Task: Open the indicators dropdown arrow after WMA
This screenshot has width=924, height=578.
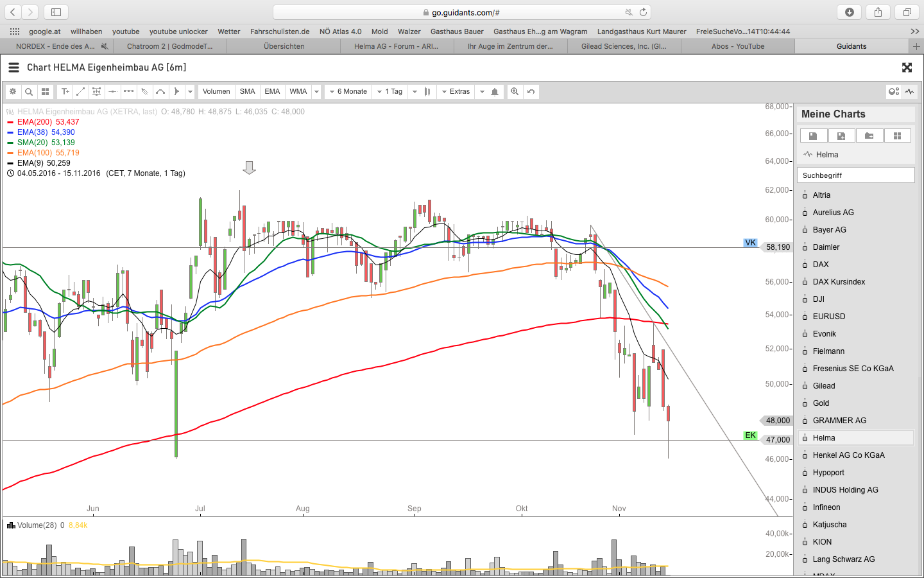Action: [316, 92]
